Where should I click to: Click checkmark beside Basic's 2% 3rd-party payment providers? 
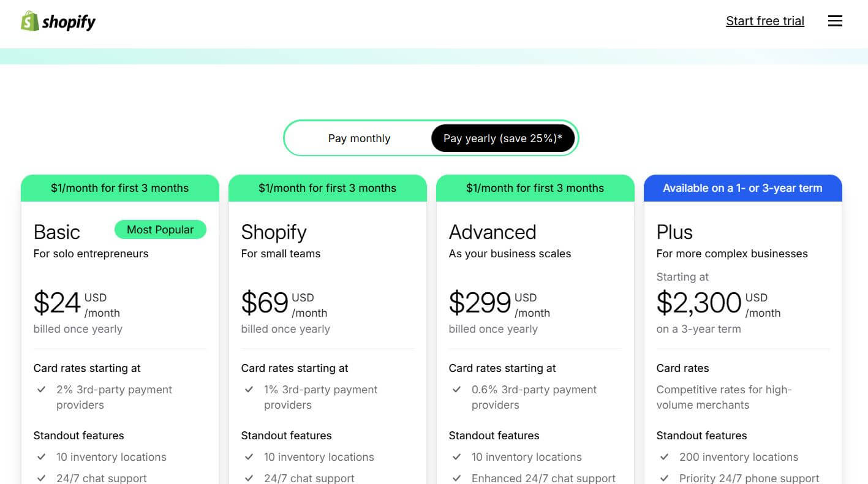click(x=42, y=390)
